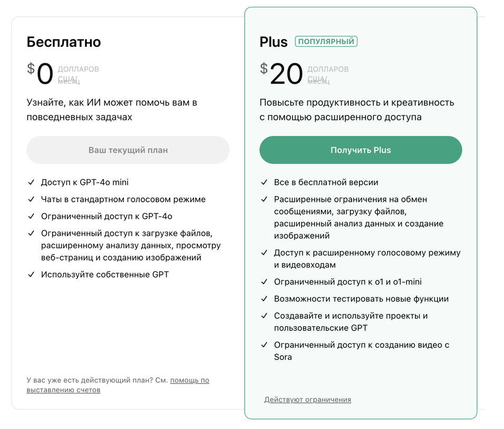Click the checkmark beside "Все в бесплатной версии"
Image resolution: width=504 pixels, height=429 pixels.
pyautogui.click(x=264, y=182)
